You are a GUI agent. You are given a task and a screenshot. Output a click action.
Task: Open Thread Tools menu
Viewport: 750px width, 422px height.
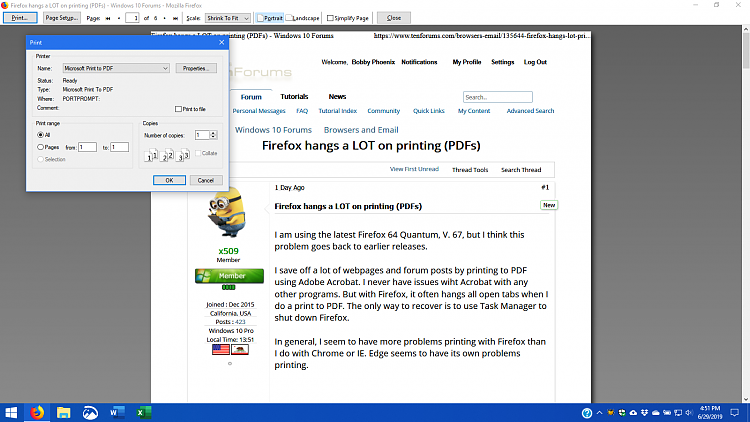(470, 170)
